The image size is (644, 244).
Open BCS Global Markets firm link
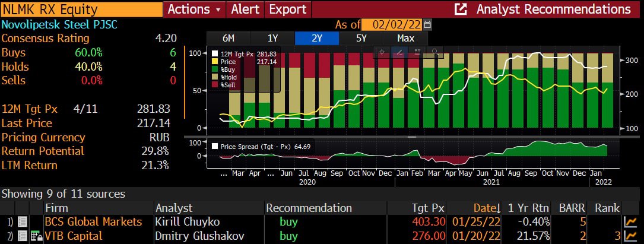(93, 222)
